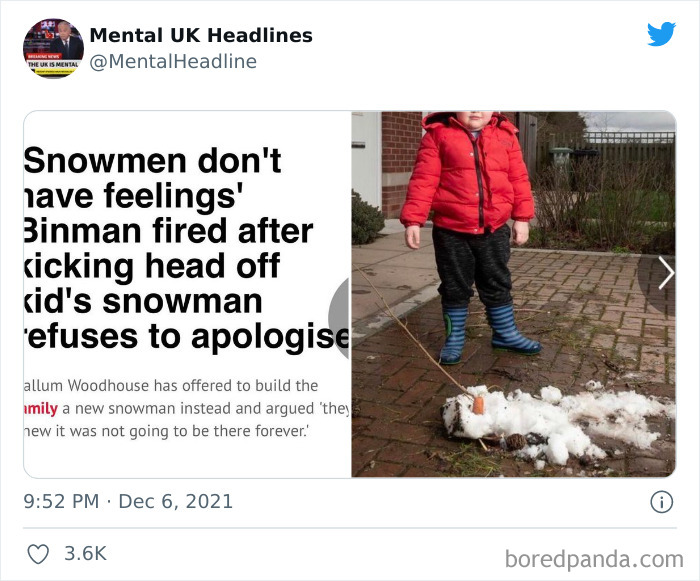Click the grey previous-image arrow on headline
Viewport: 700px width, 581px height.
point(339,318)
